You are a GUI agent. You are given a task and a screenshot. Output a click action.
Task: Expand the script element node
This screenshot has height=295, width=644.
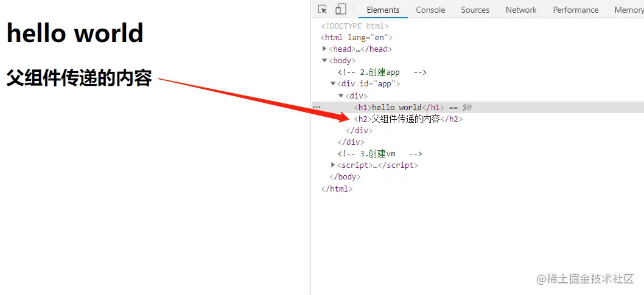pyautogui.click(x=333, y=165)
